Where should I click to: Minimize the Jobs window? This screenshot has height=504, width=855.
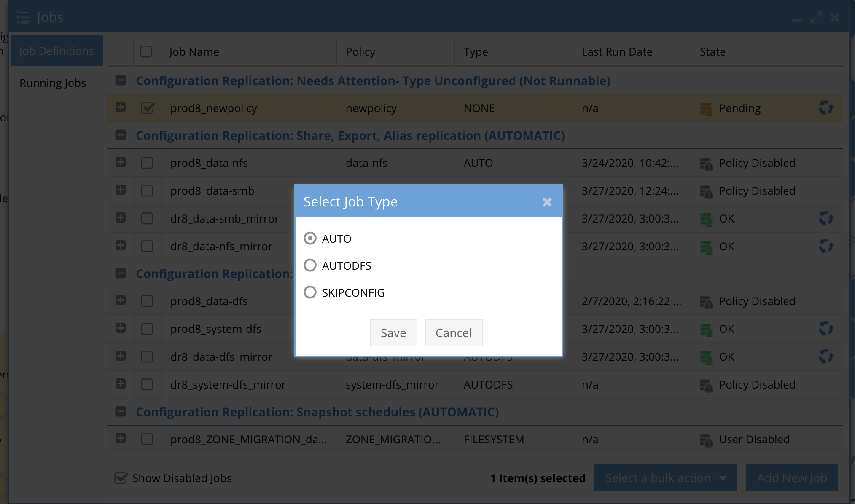[x=798, y=19]
